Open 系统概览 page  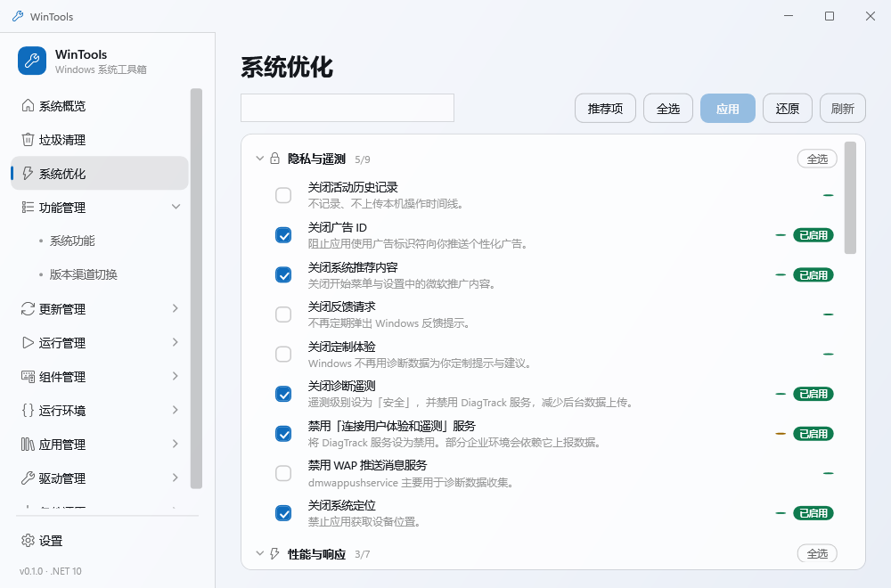tap(100, 106)
